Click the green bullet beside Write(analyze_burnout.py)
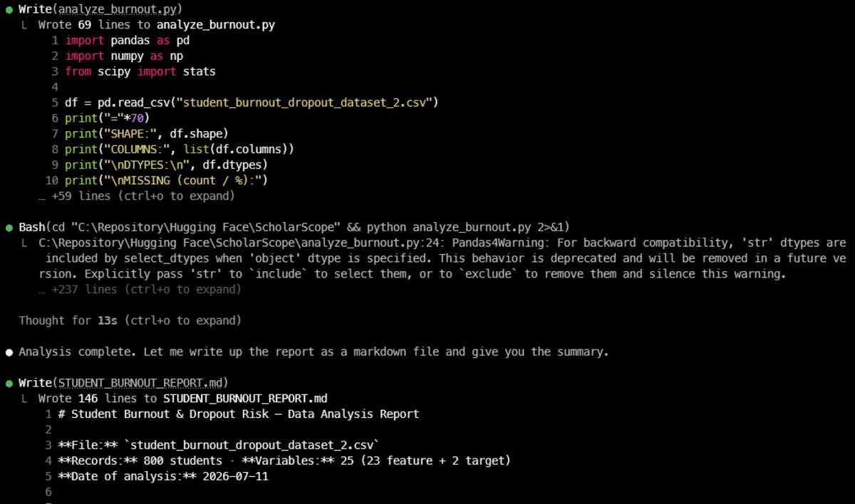The image size is (855, 504). [9, 9]
